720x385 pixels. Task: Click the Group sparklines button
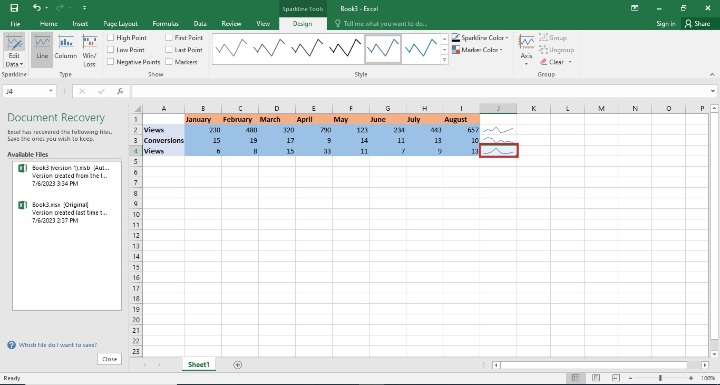[553, 38]
